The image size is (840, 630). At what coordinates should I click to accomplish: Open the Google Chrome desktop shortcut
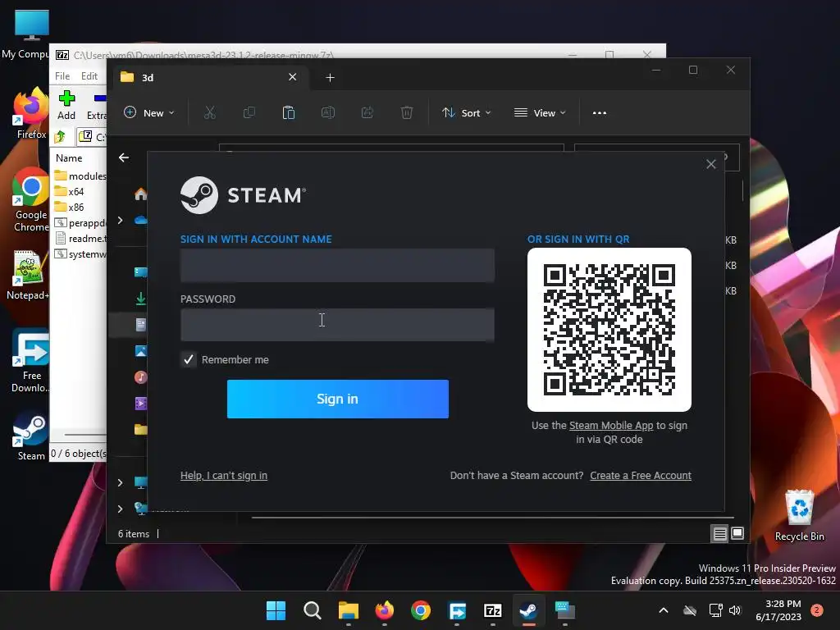31,199
